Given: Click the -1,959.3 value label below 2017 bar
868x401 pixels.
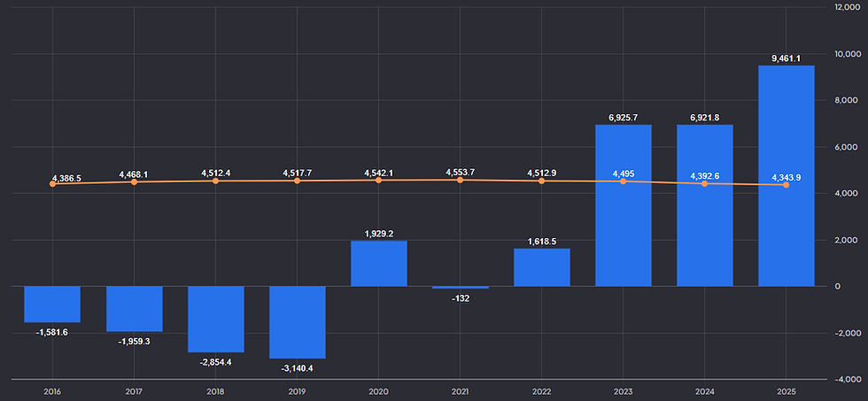Looking at the screenshot, I should pos(134,342).
